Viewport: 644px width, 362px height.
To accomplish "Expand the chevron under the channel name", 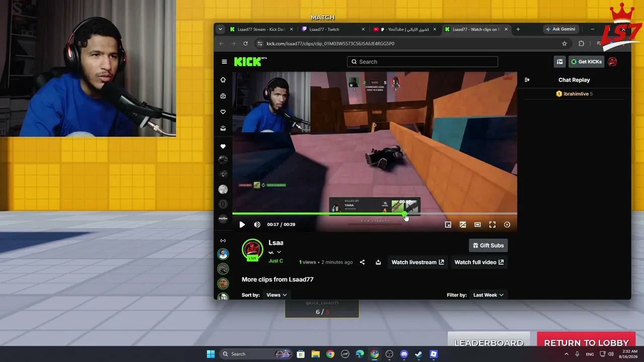I will click(x=279, y=252).
